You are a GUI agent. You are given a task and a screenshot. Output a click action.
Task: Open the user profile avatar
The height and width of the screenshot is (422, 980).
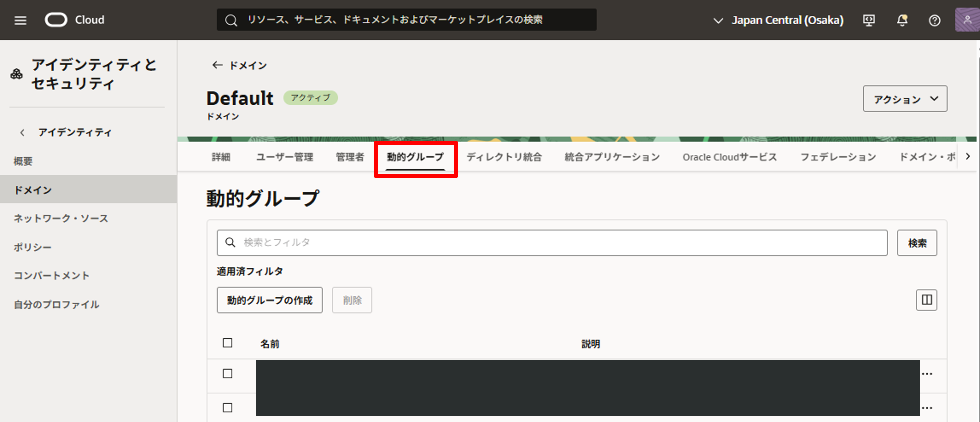(967, 20)
